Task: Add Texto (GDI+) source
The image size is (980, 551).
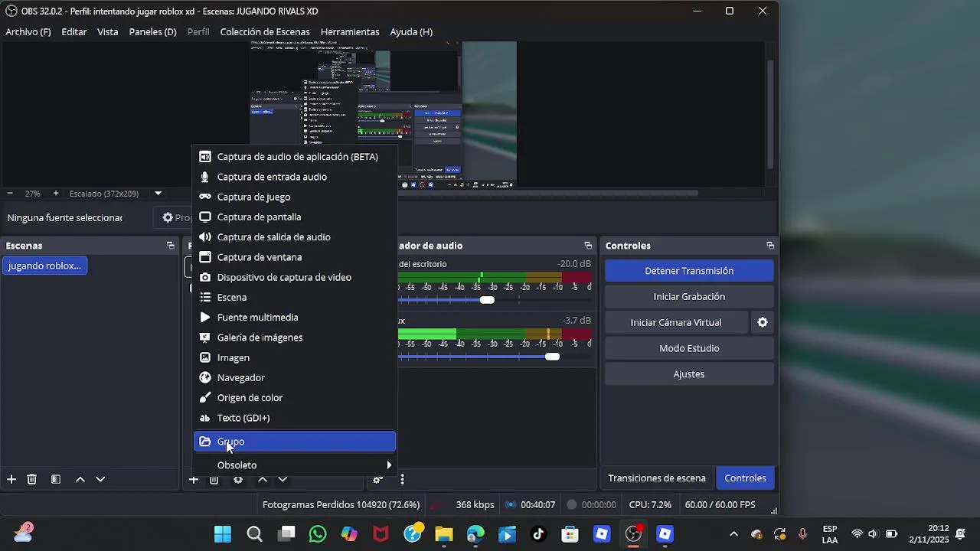Action: click(x=295, y=418)
